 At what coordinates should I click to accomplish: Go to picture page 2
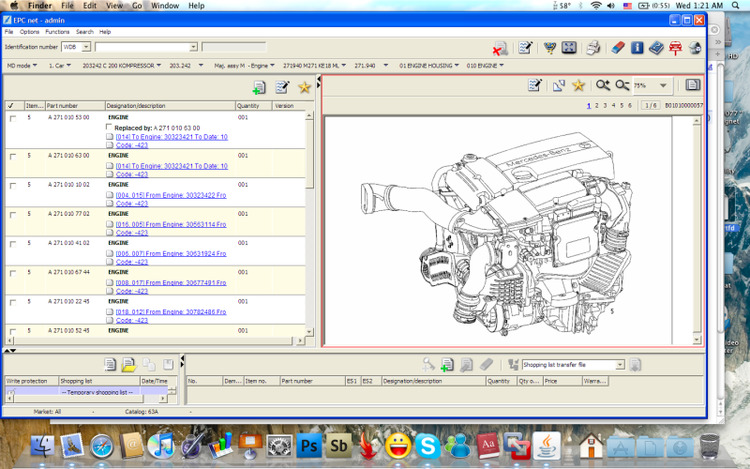pyautogui.click(x=596, y=105)
